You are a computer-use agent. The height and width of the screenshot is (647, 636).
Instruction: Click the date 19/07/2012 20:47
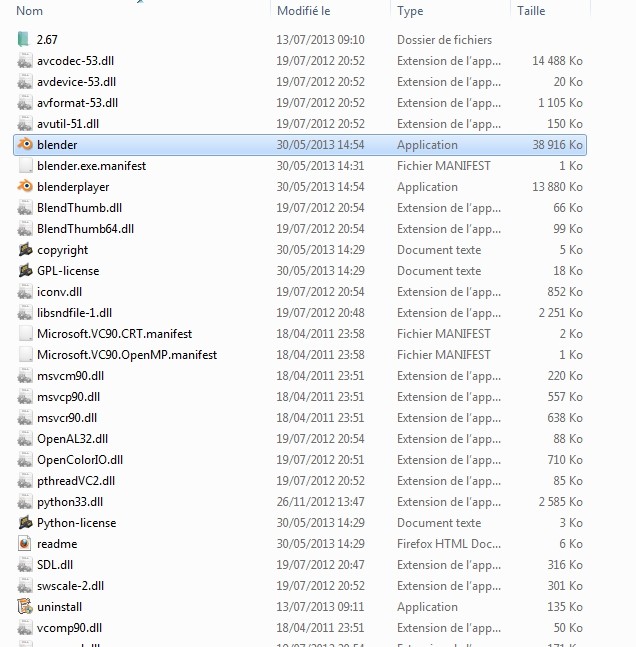(x=320, y=564)
